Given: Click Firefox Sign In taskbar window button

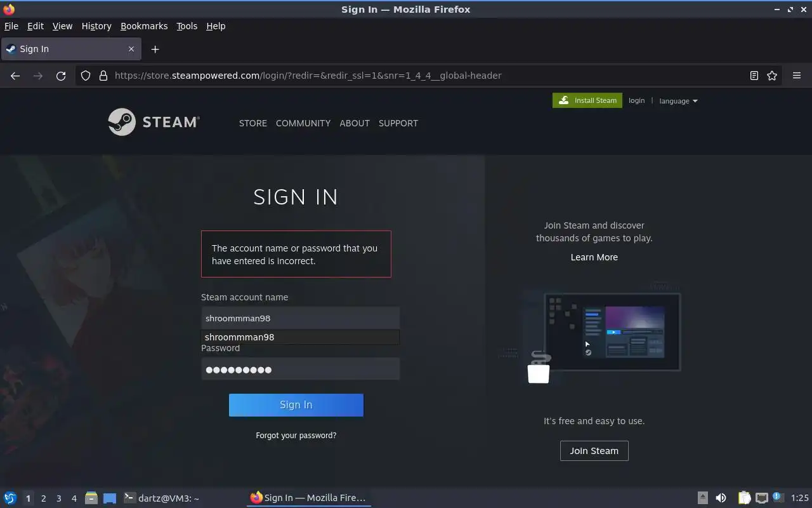Looking at the screenshot, I should (308, 498).
